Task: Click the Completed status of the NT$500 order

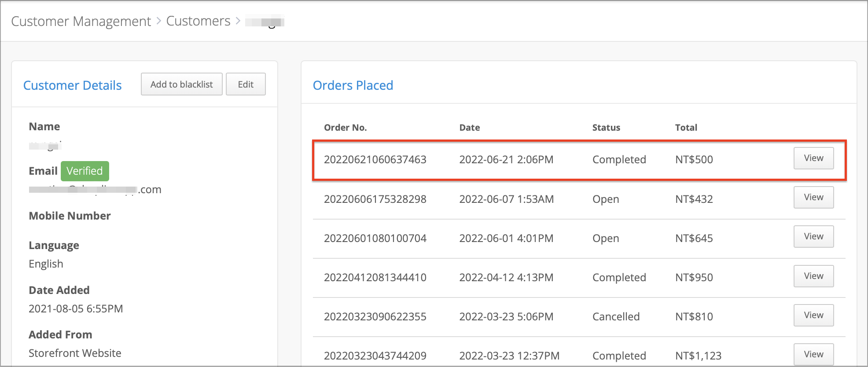Action: point(619,159)
